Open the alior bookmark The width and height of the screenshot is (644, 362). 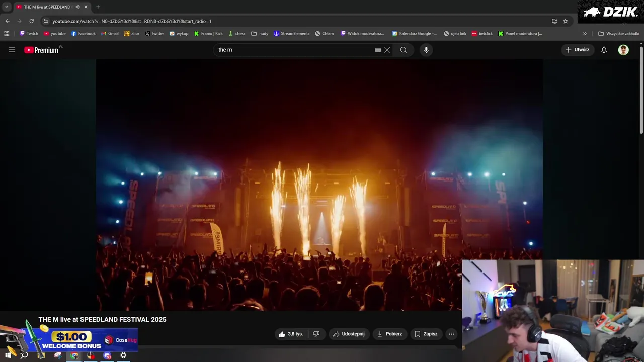coord(131,34)
